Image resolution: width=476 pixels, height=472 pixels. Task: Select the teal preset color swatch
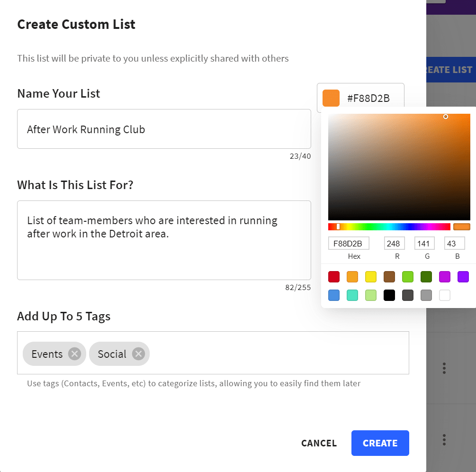(352, 295)
